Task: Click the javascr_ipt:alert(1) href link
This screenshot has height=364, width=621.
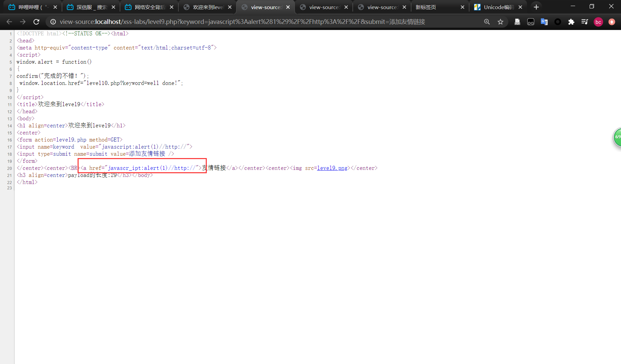Action: tap(152, 168)
